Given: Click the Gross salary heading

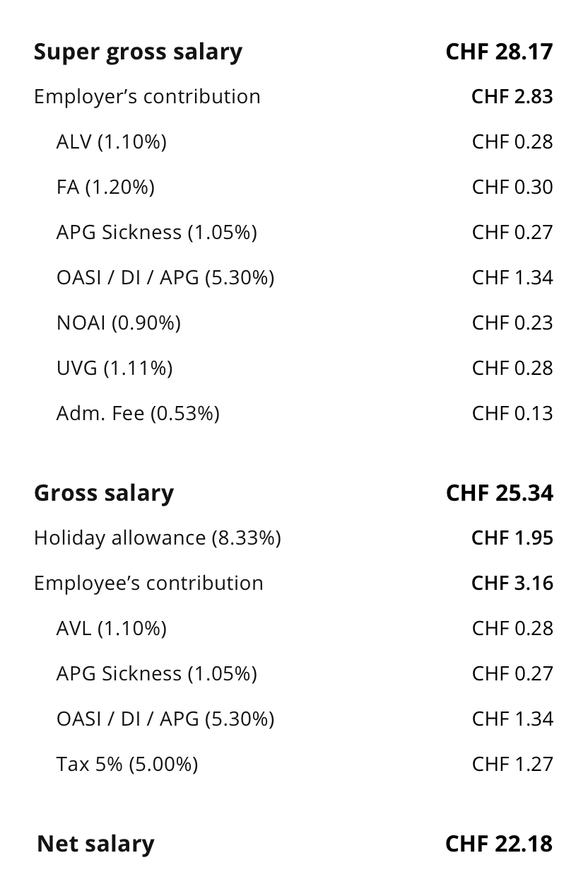Looking at the screenshot, I should [x=104, y=493].
